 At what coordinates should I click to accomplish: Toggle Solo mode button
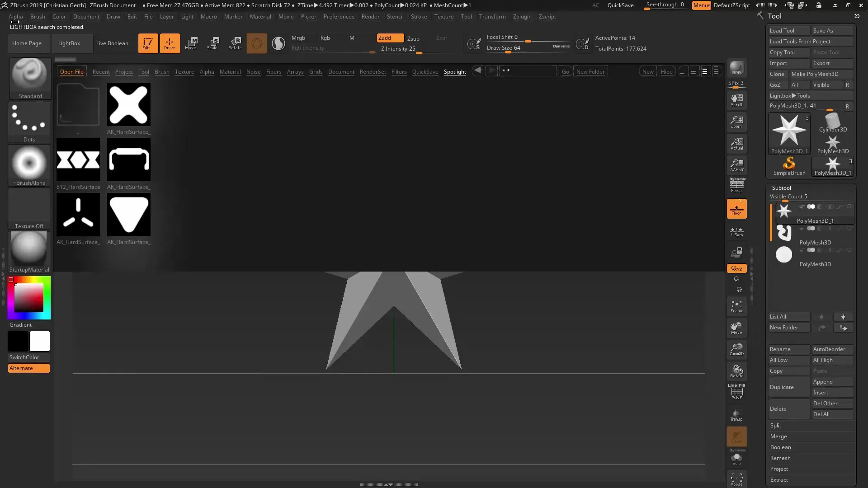[x=736, y=458]
